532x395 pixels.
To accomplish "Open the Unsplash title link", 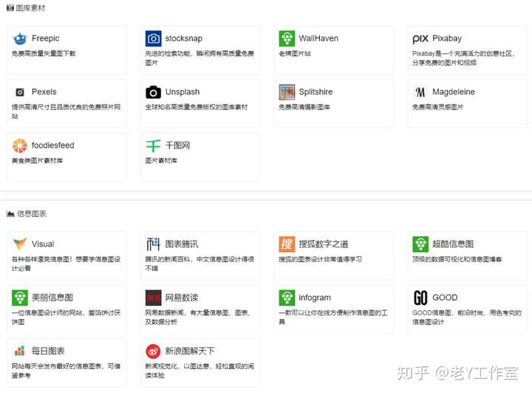I will click(x=183, y=92).
